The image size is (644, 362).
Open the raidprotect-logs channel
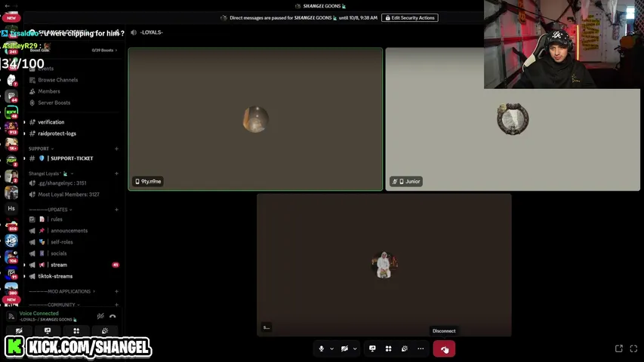[57, 133]
